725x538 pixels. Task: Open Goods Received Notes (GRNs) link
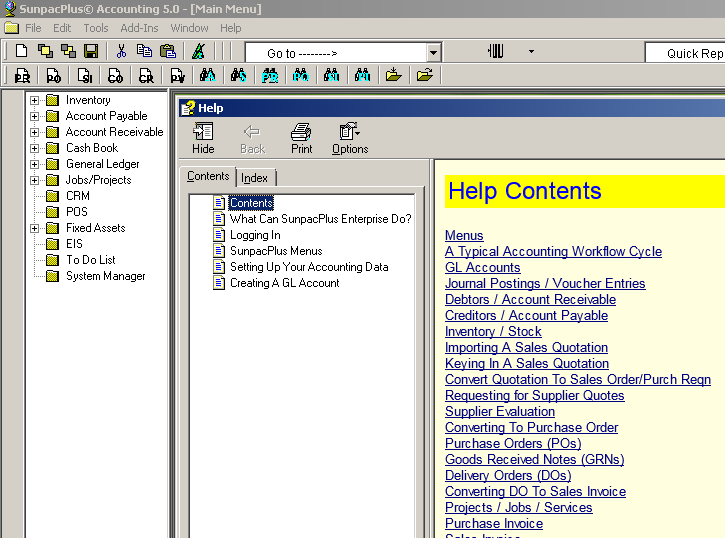(x=535, y=459)
